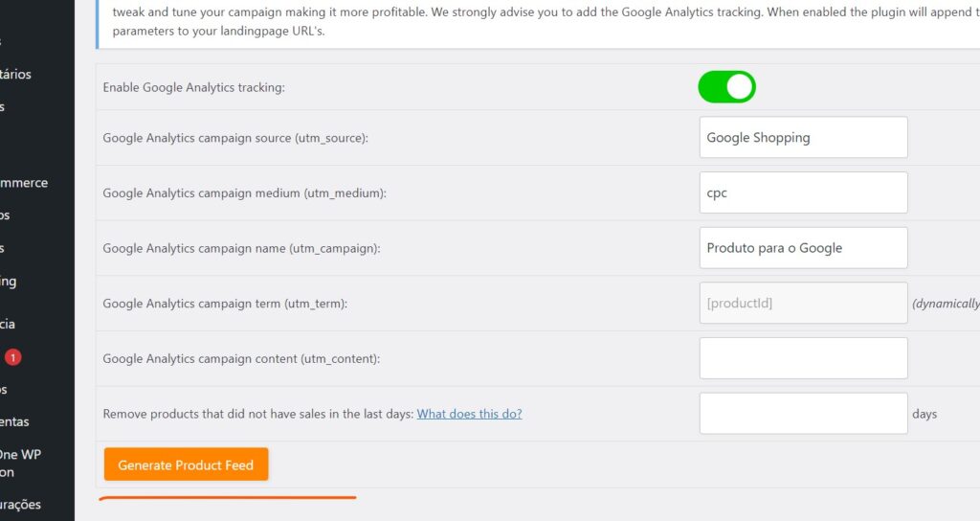Viewport: 980px width, 521px height.
Task: Click the red notification badge showing 1
Action: tap(12, 357)
